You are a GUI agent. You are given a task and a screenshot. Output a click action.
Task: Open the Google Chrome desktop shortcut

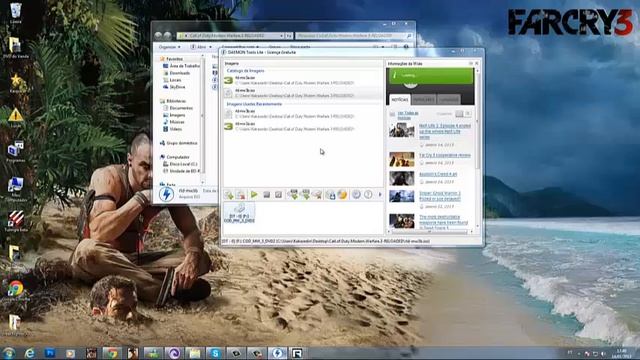(16, 291)
